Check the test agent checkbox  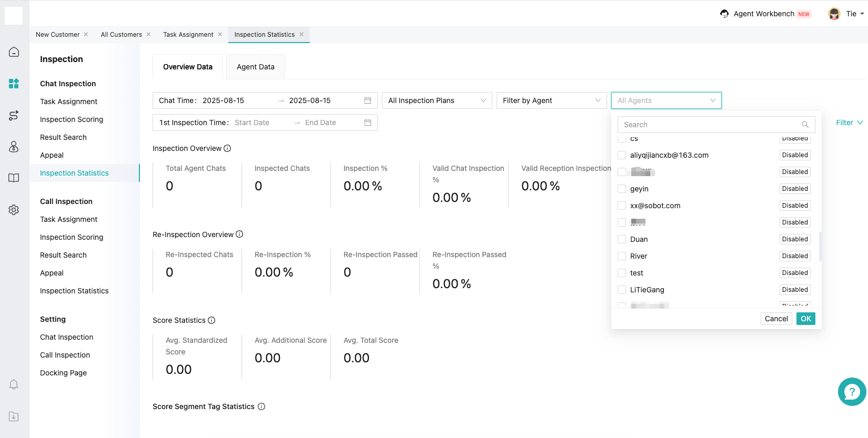point(622,273)
